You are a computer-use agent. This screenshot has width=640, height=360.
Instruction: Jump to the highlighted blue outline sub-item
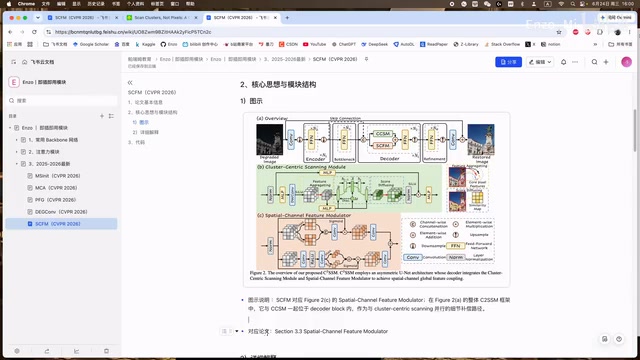point(141,122)
